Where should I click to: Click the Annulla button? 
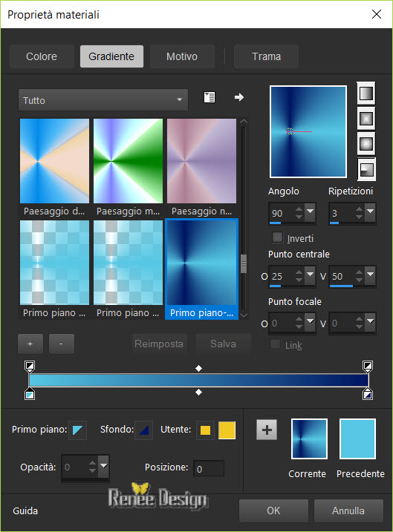348,510
